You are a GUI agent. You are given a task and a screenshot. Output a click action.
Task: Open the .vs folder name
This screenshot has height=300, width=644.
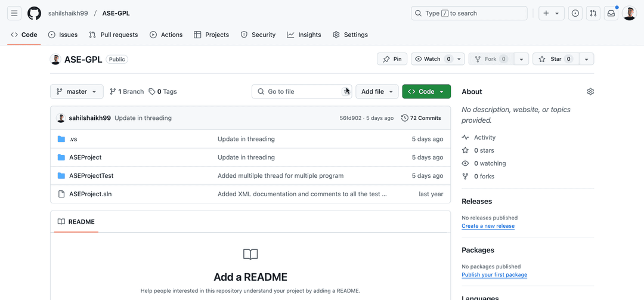[x=73, y=139]
